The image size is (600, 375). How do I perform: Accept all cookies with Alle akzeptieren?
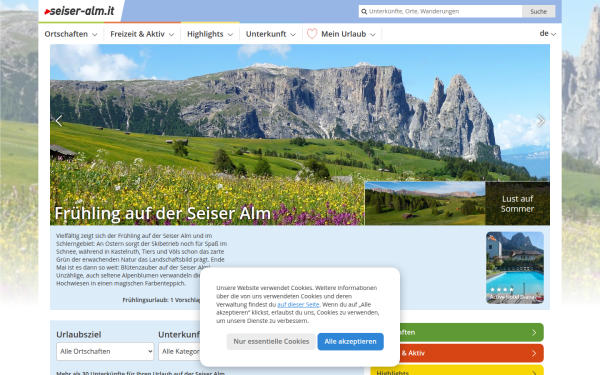coord(351,341)
